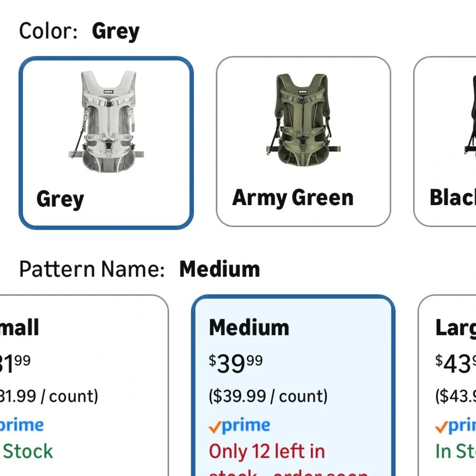Click the army green carrier thumbnail image
The height and width of the screenshot is (476, 476).
pos(303,120)
